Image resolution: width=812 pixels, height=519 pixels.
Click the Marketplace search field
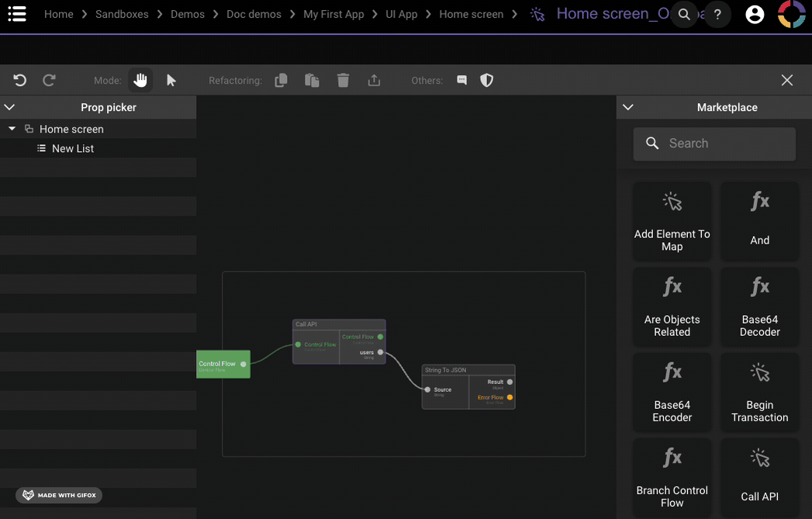(714, 144)
